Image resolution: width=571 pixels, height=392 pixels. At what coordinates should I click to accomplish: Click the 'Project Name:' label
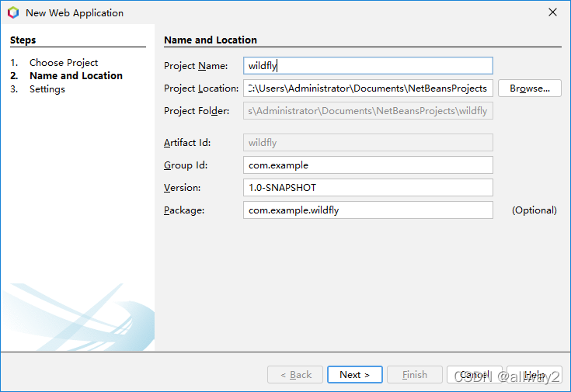pyautogui.click(x=196, y=66)
